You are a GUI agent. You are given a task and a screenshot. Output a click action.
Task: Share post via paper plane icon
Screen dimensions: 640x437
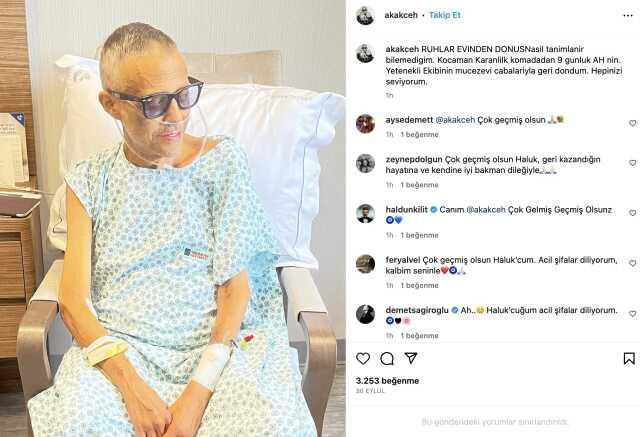tap(411, 358)
